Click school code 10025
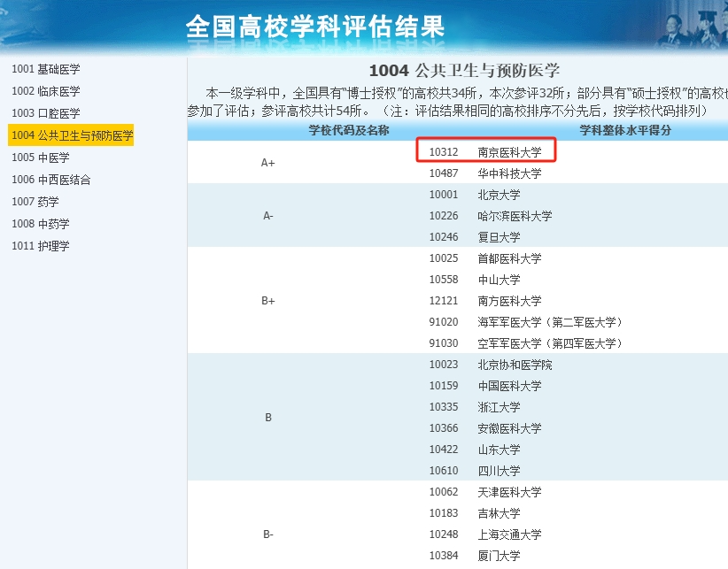 [444, 258]
